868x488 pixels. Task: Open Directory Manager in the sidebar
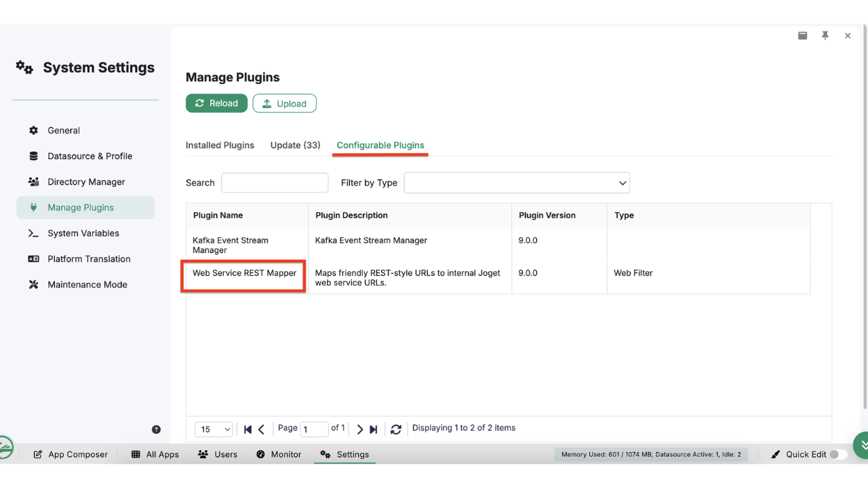point(85,182)
